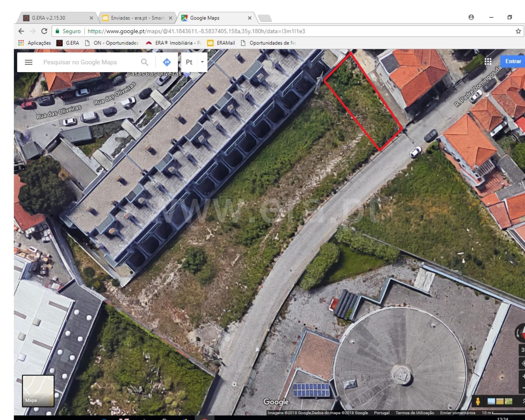The height and width of the screenshot is (420, 525).
Task: Open the Google Maps hamburger menu
Action: point(29,62)
